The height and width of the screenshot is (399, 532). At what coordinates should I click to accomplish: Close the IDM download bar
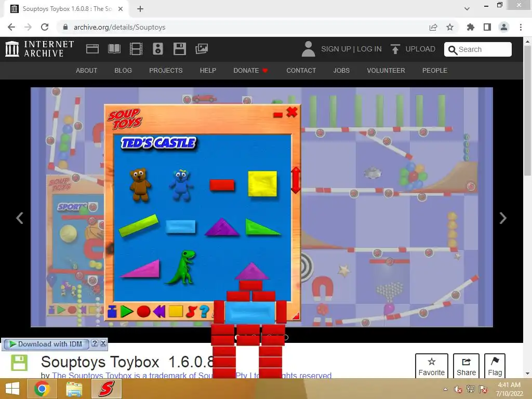(103, 343)
